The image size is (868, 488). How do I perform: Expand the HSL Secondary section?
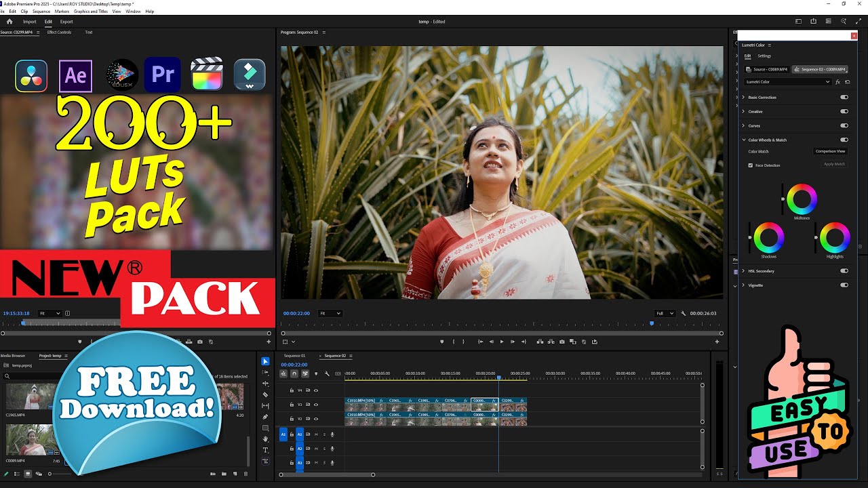(744, 270)
